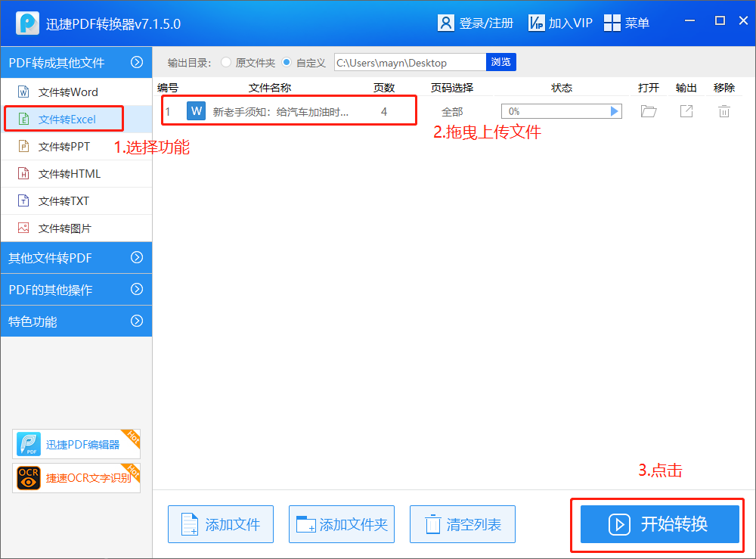
Task: Select 文件转图片 in the sidebar
Action: pyautogui.click(x=76, y=228)
